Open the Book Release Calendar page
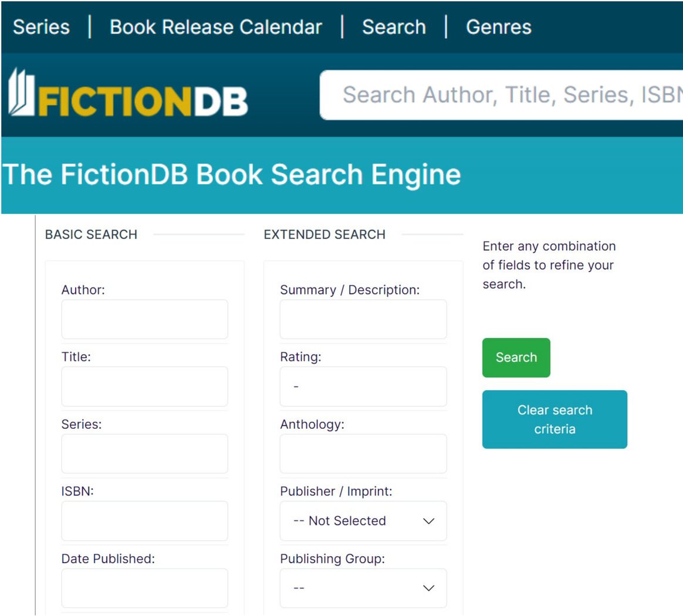 tap(215, 26)
